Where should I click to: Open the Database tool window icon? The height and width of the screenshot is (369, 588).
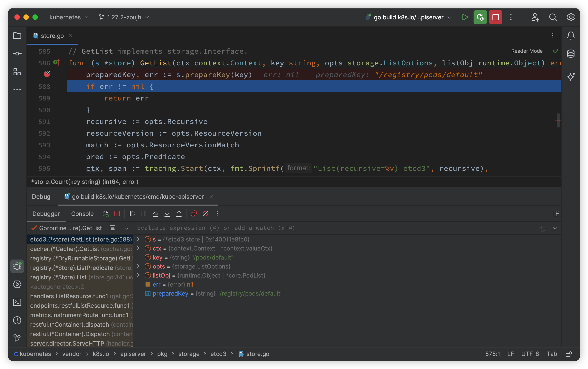point(571,54)
